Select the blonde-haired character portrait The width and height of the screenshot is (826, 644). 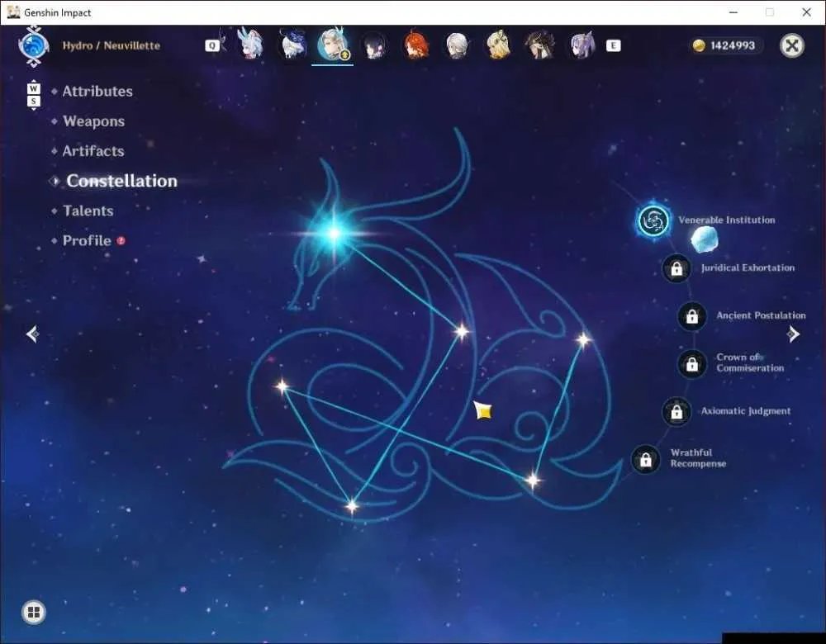tap(498, 45)
